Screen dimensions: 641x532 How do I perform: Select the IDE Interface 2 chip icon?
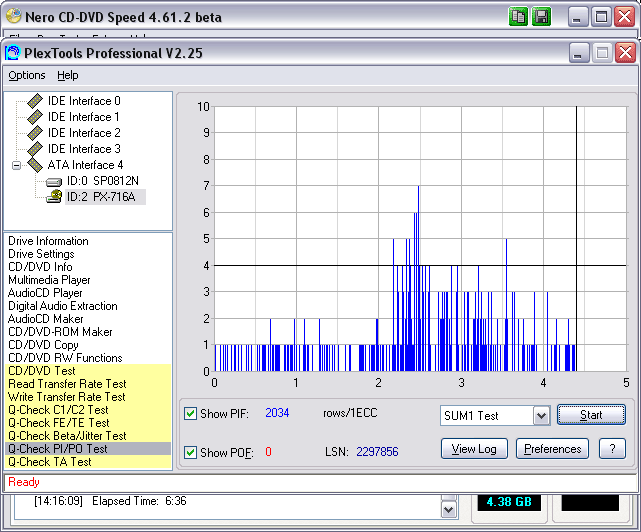35,133
